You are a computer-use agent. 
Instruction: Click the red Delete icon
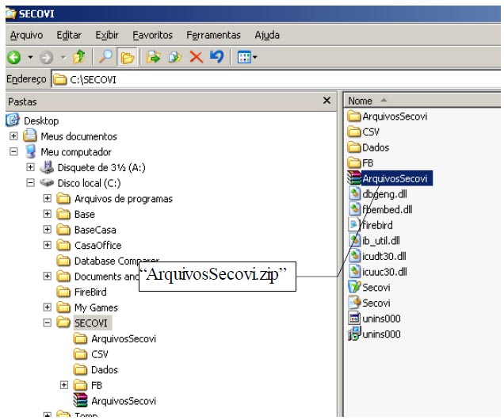(196, 58)
